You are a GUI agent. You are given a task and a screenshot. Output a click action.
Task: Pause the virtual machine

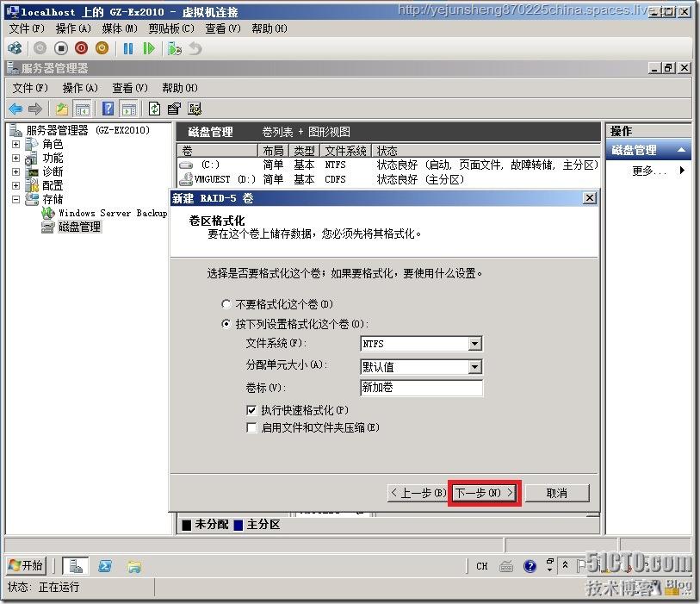click(x=128, y=48)
